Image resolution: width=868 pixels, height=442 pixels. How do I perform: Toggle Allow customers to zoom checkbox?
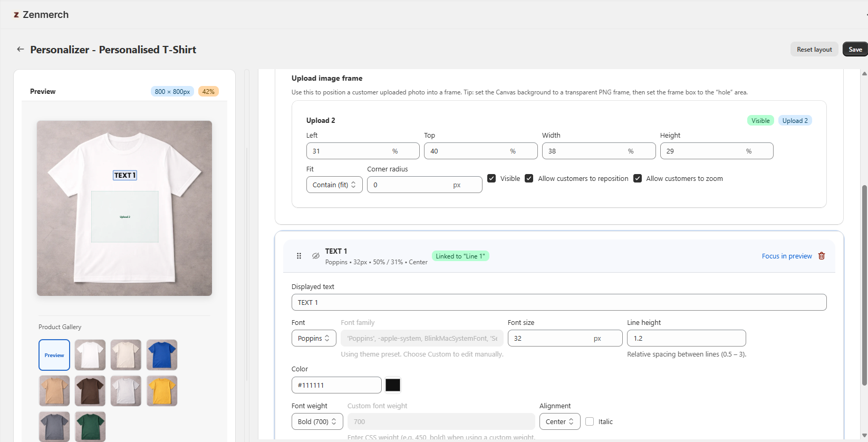[x=637, y=178]
